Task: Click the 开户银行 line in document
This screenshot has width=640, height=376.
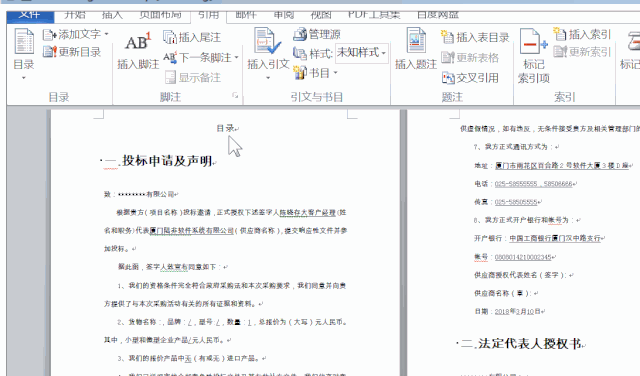Action: point(539,238)
